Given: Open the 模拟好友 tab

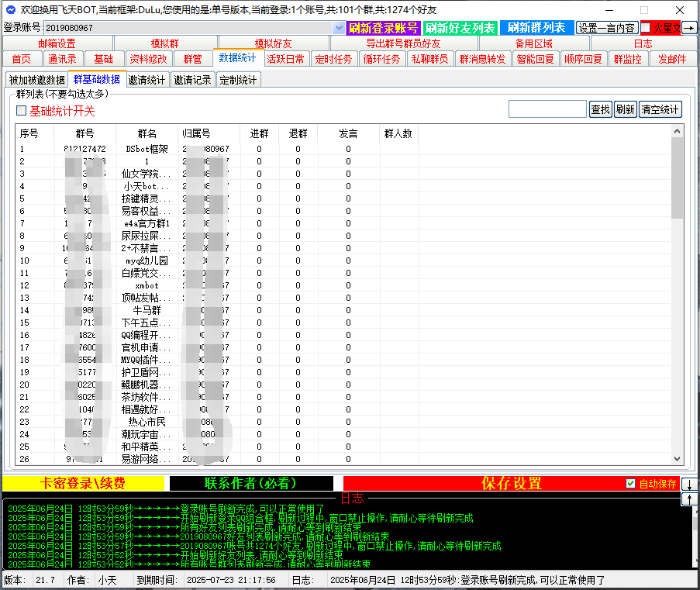Looking at the screenshot, I should (273, 43).
